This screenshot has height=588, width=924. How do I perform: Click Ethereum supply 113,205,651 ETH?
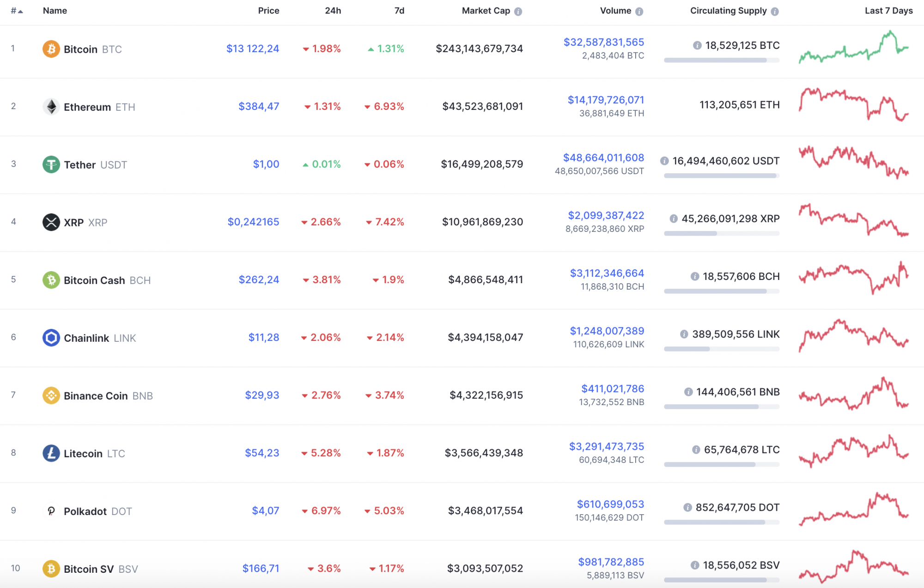[740, 105]
